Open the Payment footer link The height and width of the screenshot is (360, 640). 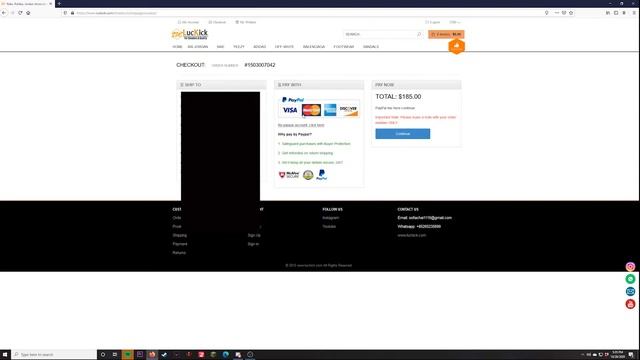tap(180, 244)
